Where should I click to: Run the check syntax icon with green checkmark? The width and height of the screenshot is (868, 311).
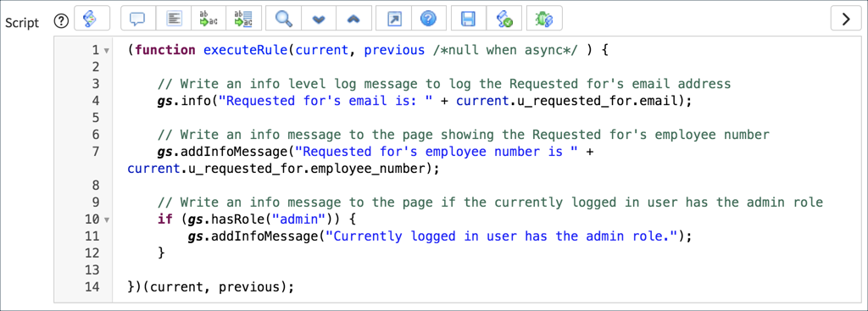(x=504, y=19)
